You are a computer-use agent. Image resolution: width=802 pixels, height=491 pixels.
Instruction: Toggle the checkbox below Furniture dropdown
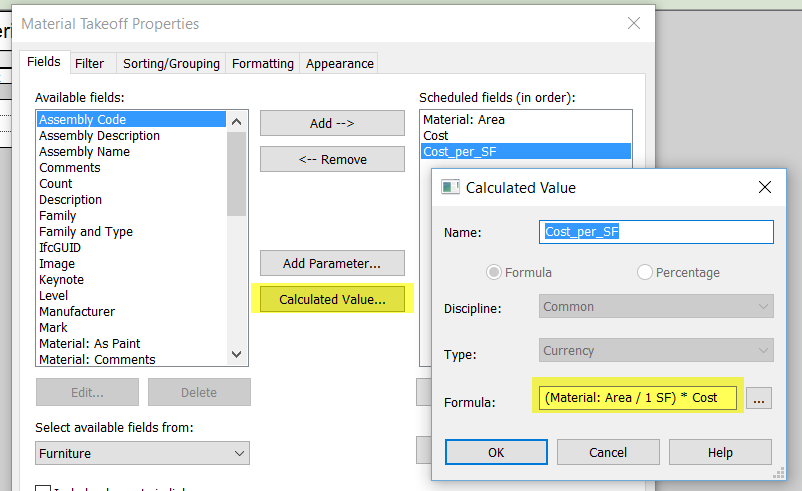[x=43, y=487]
